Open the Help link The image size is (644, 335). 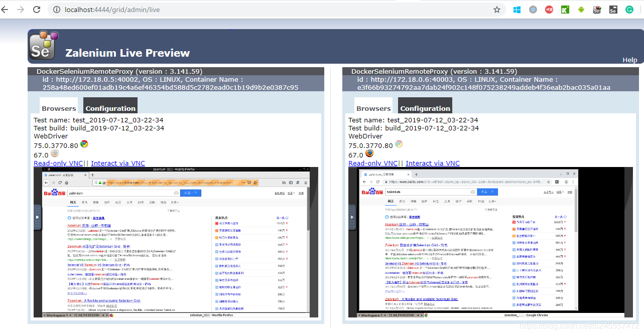(x=630, y=60)
